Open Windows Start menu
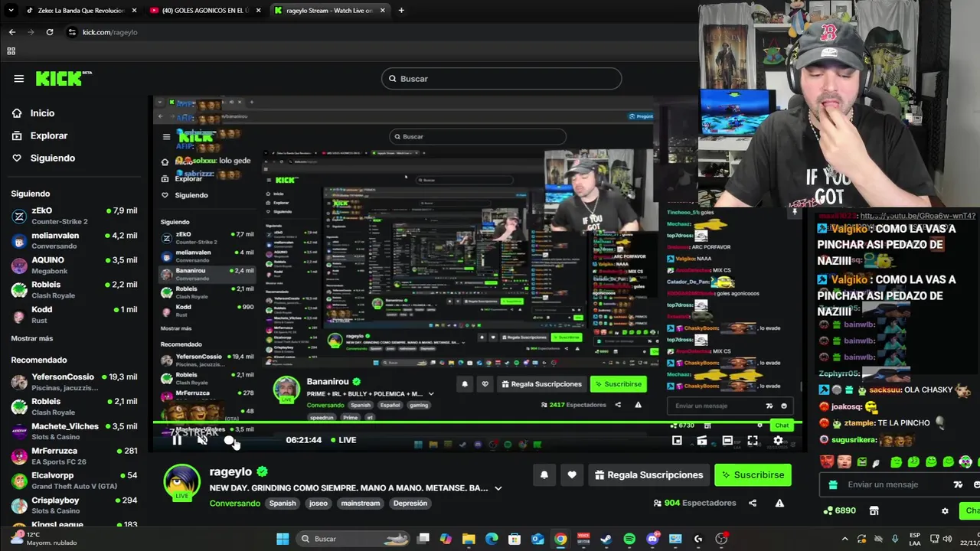Viewport: 980px width, 551px height. [283, 539]
